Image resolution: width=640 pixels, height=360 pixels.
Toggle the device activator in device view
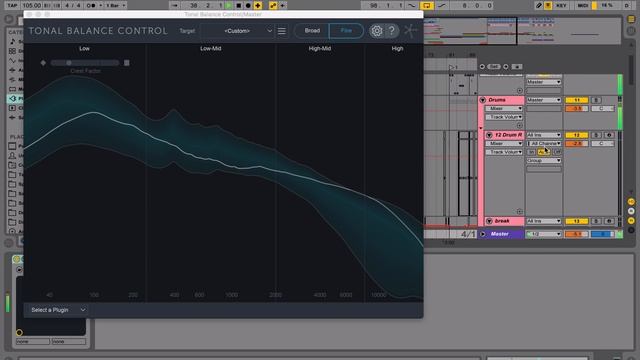click(16, 259)
